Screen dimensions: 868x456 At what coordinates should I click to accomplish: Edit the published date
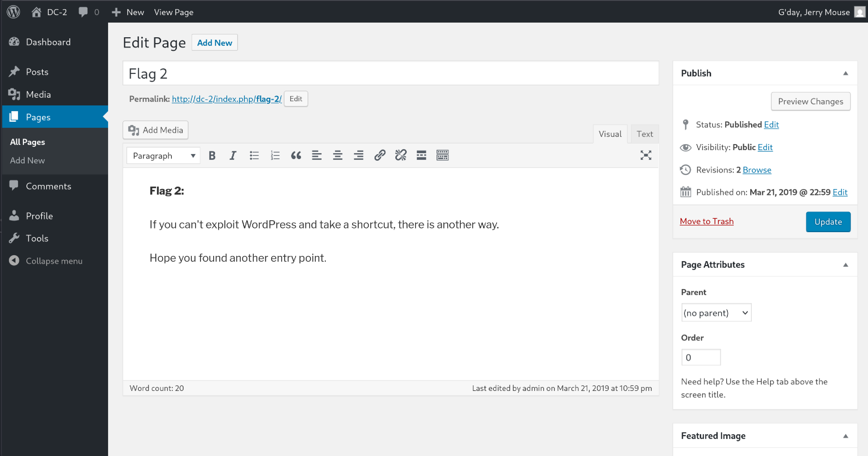coord(840,192)
